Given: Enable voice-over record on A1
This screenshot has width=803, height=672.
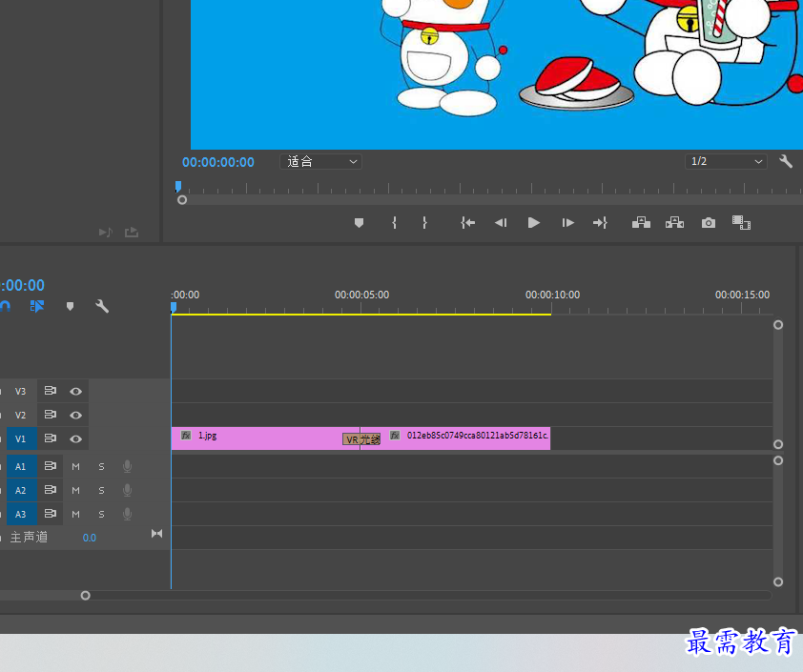Looking at the screenshot, I should [128, 466].
